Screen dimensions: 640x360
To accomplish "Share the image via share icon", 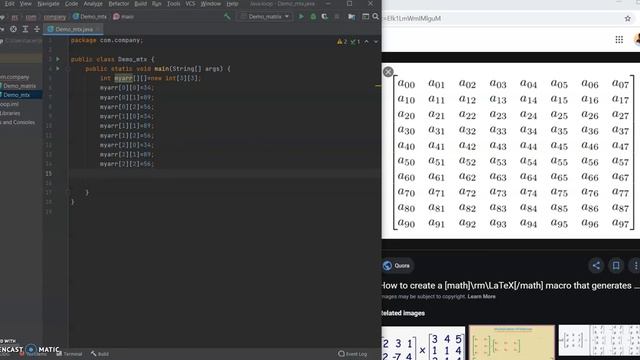I will (596, 266).
